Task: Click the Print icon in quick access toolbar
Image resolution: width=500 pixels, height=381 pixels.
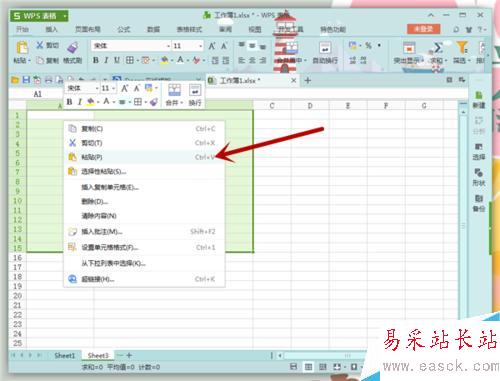Action: coord(49,80)
